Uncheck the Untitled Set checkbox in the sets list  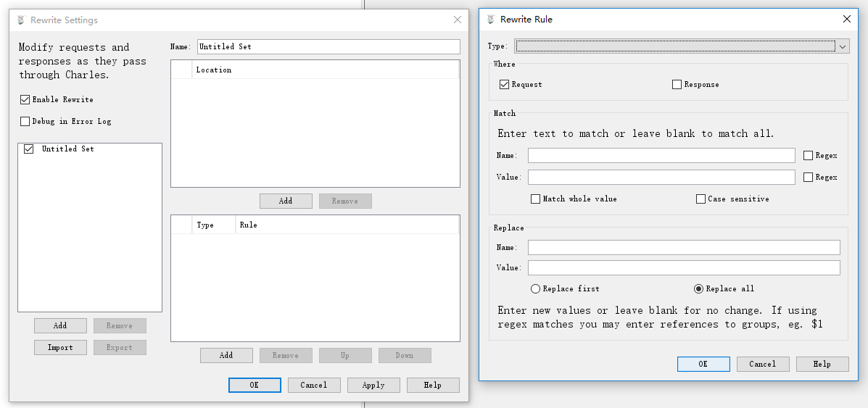click(x=29, y=149)
